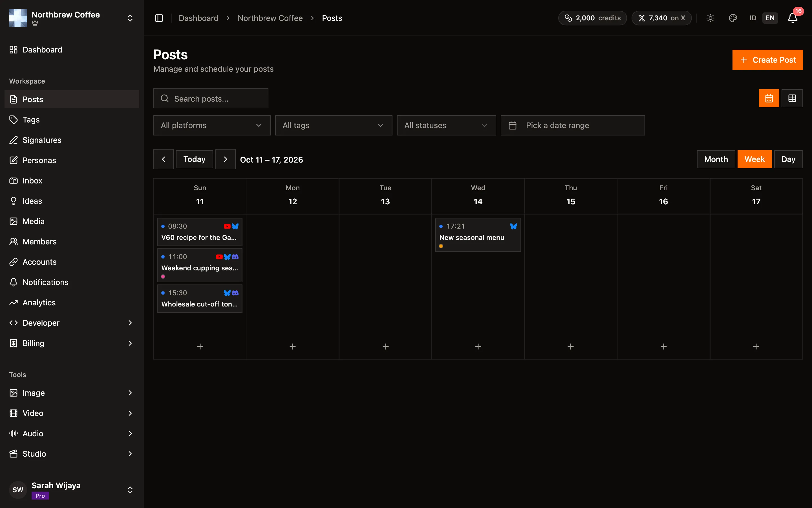Add a post on Monday 12
Image resolution: width=812 pixels, height=508 pixels.
293,346
